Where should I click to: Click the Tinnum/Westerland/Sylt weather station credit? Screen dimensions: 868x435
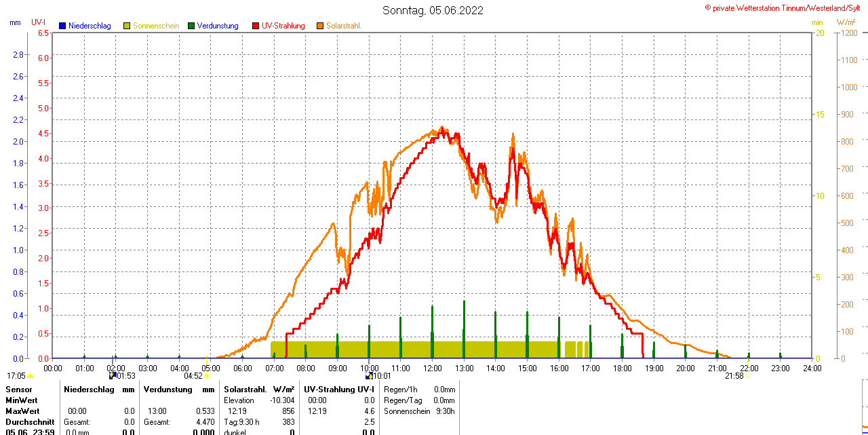pyautogui.click(x=785, y=7)
